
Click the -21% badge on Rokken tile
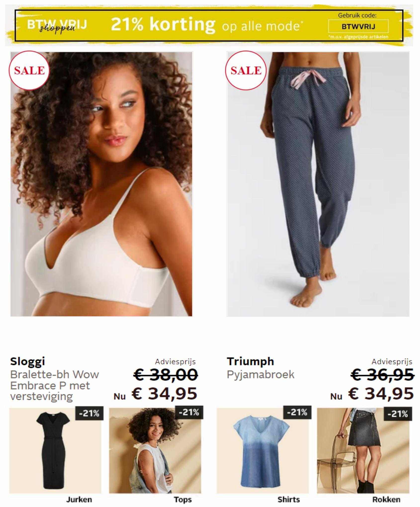click(x=398, y=414)
